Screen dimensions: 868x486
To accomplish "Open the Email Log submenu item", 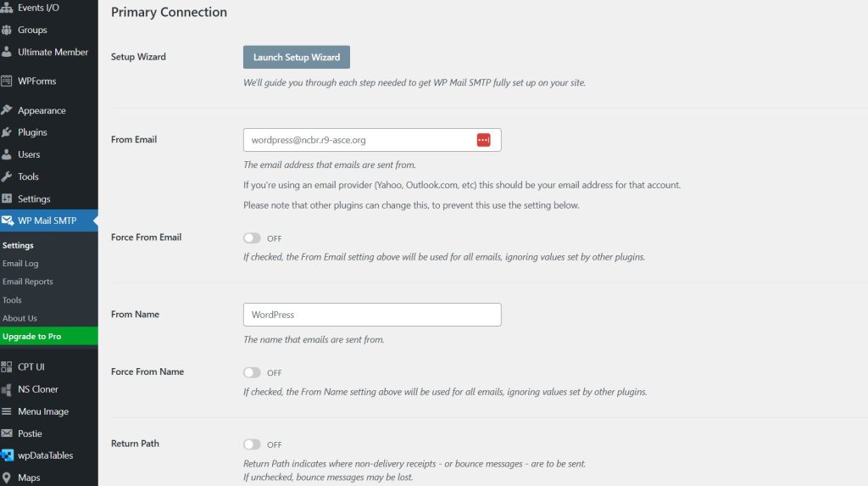I will coord(20,264).
